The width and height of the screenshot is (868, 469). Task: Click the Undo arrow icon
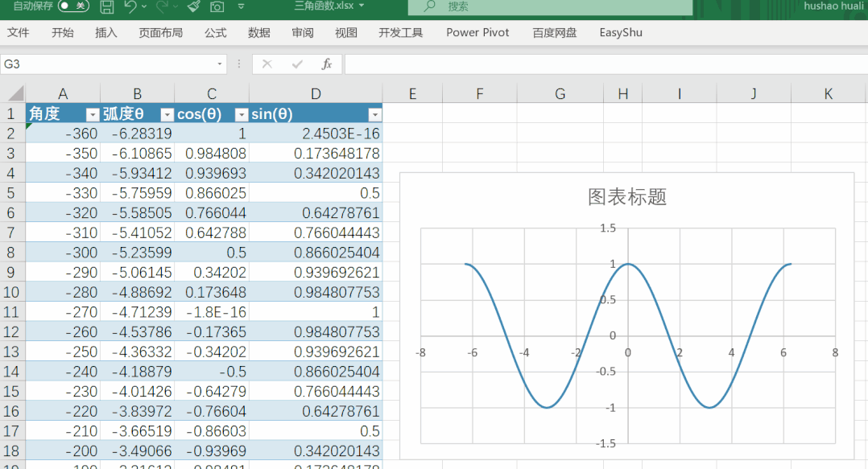coord(130,6)
